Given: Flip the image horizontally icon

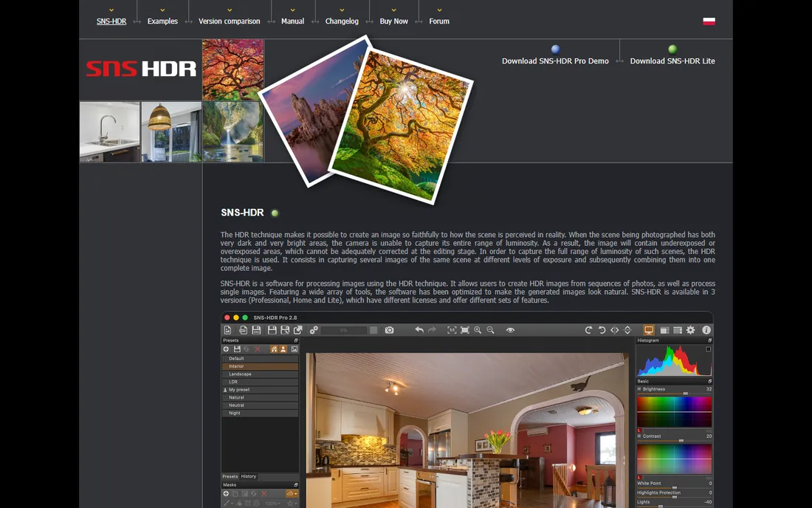Looking at the screenshot, I should pos(615,330).
